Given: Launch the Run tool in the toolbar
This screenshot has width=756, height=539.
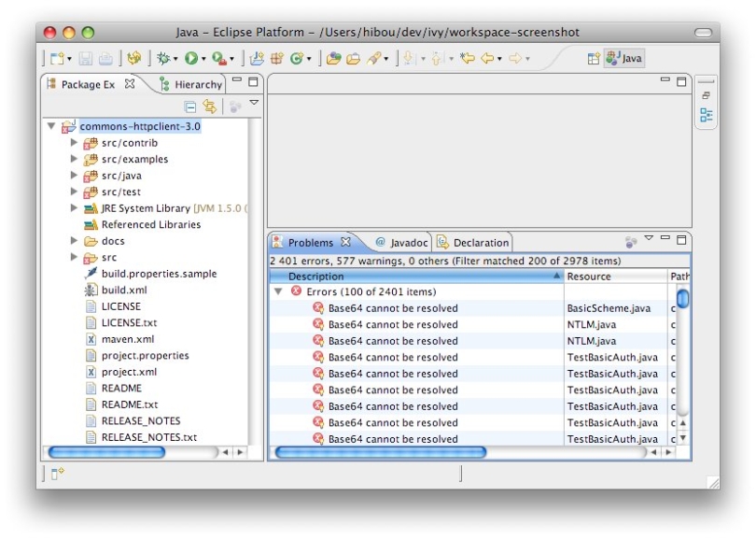Looking at the screenshot, I should coord(191,58).
